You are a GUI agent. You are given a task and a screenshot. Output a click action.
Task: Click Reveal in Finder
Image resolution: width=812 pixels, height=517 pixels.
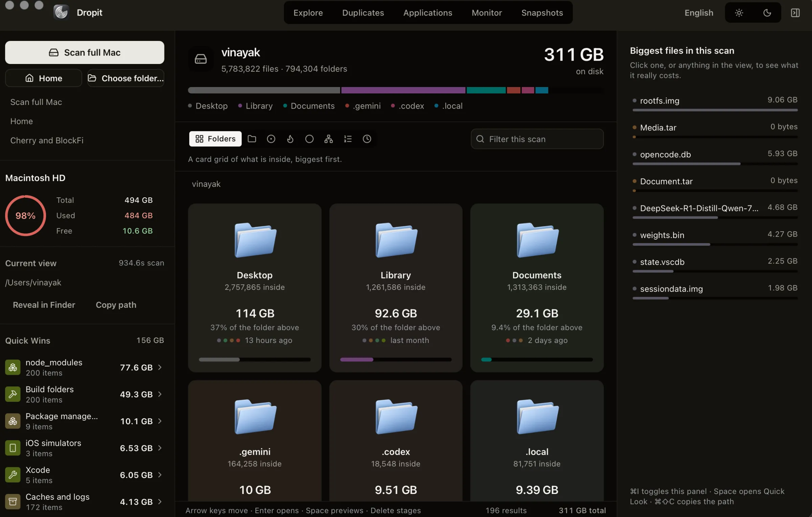[44, 305]
